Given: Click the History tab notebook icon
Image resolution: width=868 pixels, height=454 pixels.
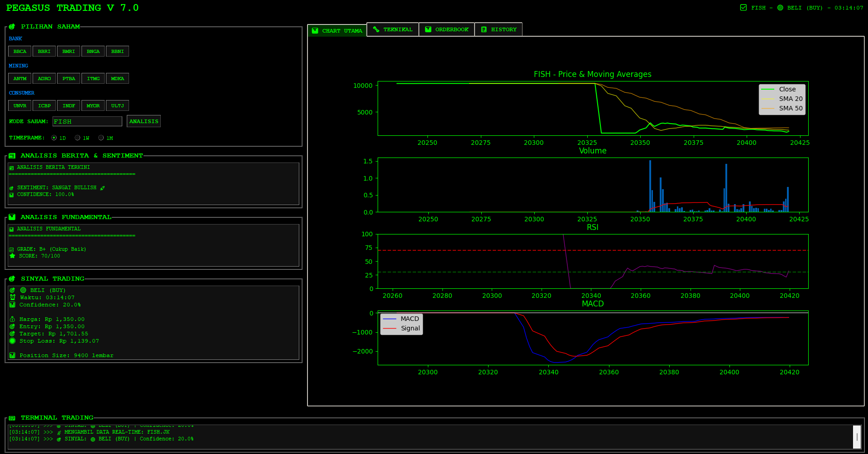Looking at the screenshot, I should 484,29.
